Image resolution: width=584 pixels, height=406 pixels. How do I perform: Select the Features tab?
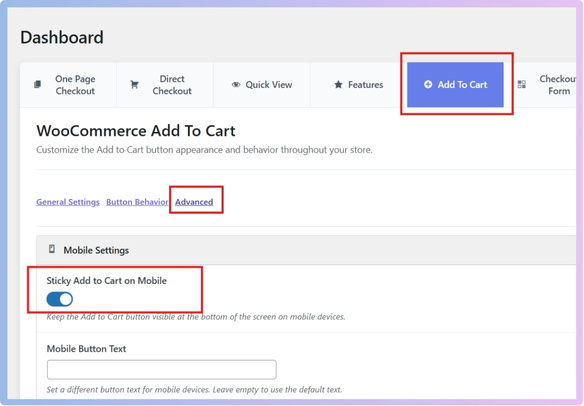coord(359,85)
